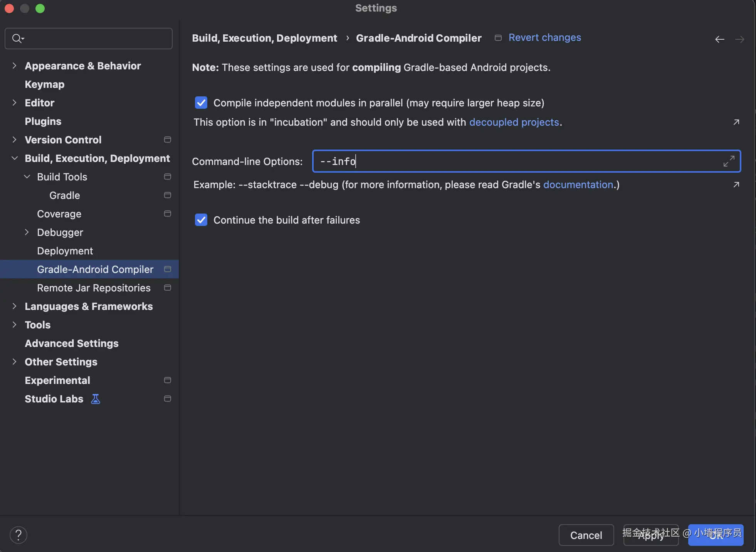This screenshot has height=552, width=756.
Task: Expand the Debugger tree node
Action: pyautogui.click(x=27, y=232)
